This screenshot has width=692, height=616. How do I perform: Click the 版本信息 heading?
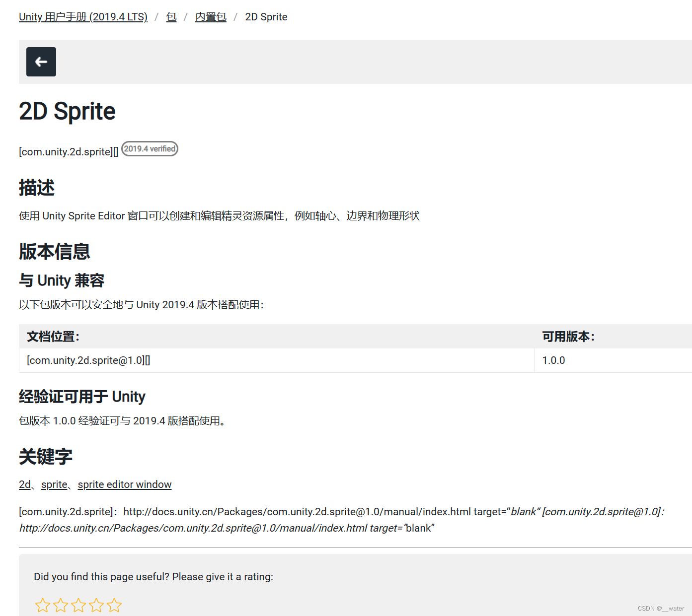click(55, 252)
